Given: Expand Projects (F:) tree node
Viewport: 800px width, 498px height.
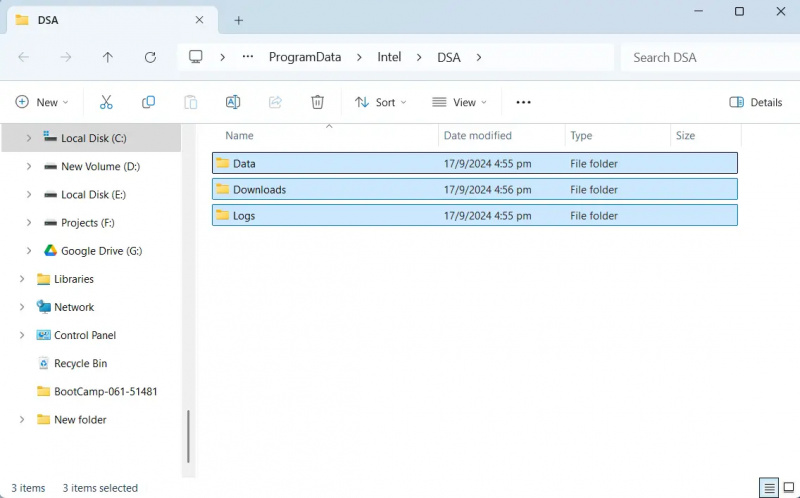Looking at the screenshot, I should pyautogui.click(x=29, y=222).
